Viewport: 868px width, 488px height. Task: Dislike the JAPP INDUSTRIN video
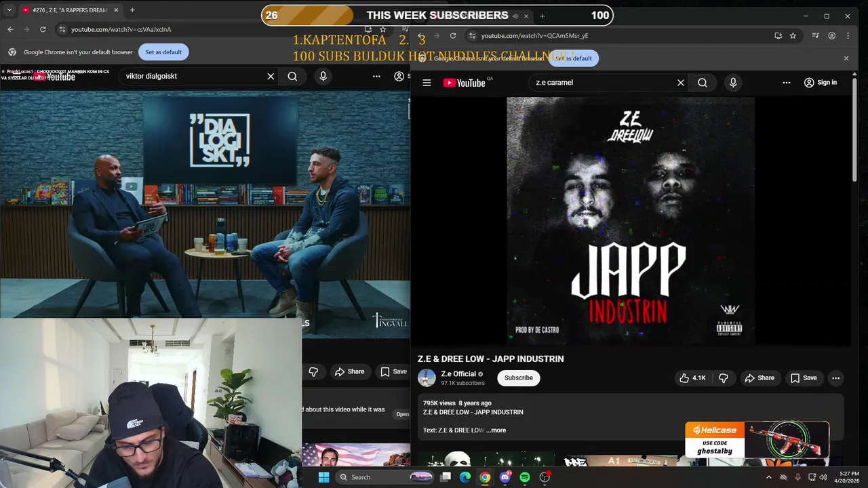[x=724, y=378]
